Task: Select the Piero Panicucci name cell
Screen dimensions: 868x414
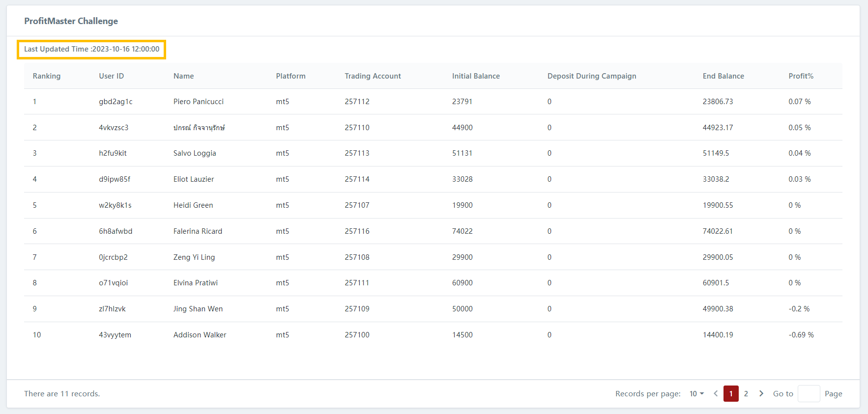Action: tap(198, 102)
